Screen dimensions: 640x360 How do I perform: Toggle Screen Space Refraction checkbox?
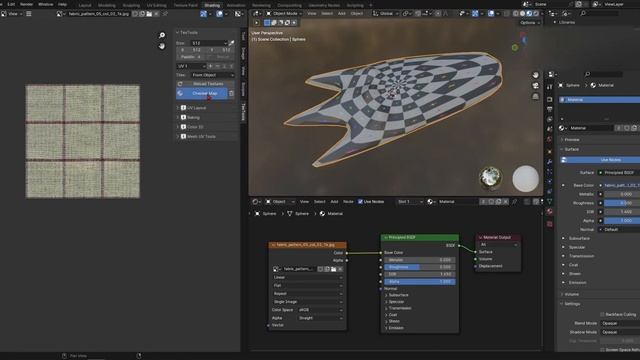(602, 350)
